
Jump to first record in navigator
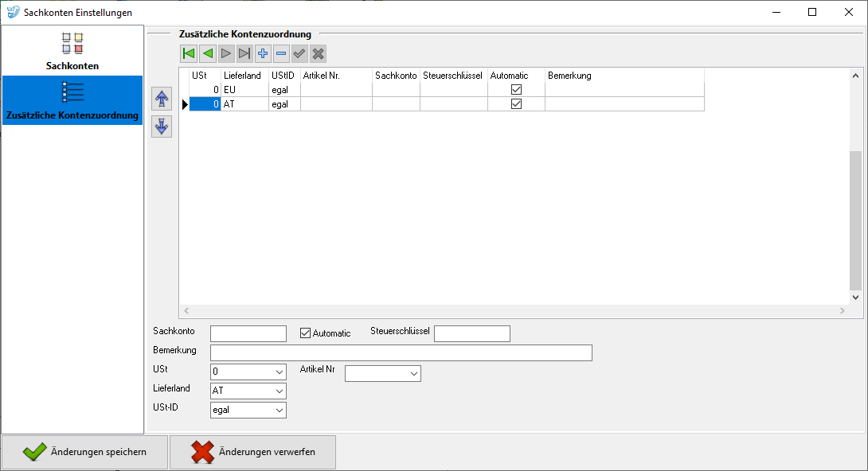point(189,54)
